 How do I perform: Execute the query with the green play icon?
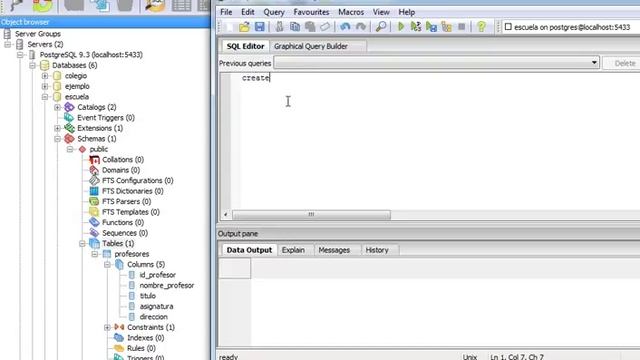(401, 27)
